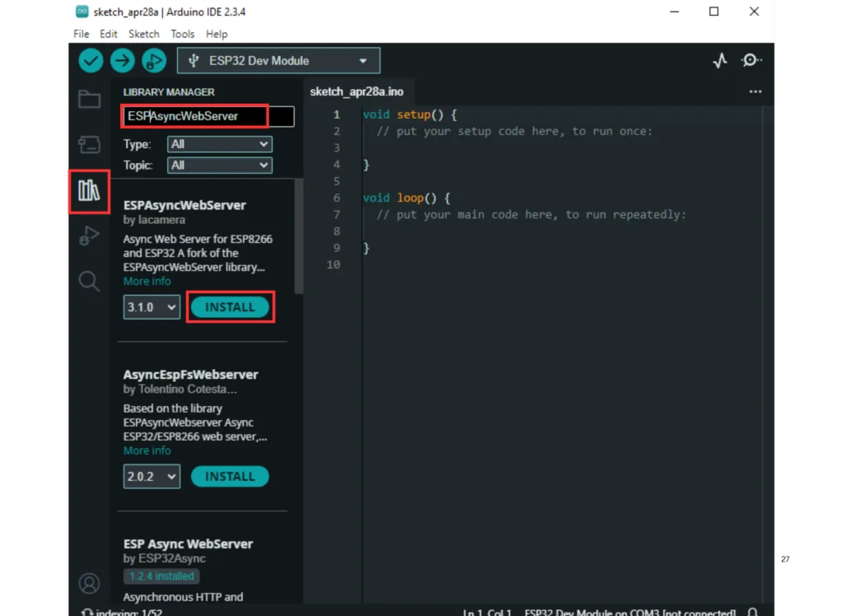Click the Upload arrow button
Image resolution: width=843 pixels, height=616 pixels.
click(x=123, y=60)
